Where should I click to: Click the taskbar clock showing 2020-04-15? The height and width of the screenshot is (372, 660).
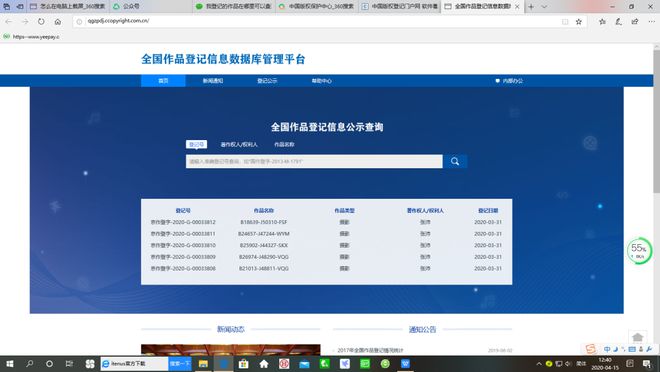tap(605, 364)
